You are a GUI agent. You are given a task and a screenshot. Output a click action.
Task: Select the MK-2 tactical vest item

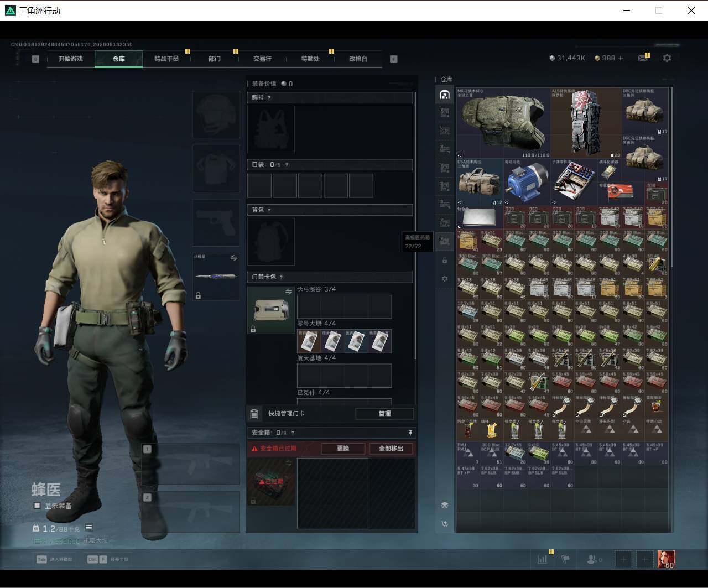[503, 123]
